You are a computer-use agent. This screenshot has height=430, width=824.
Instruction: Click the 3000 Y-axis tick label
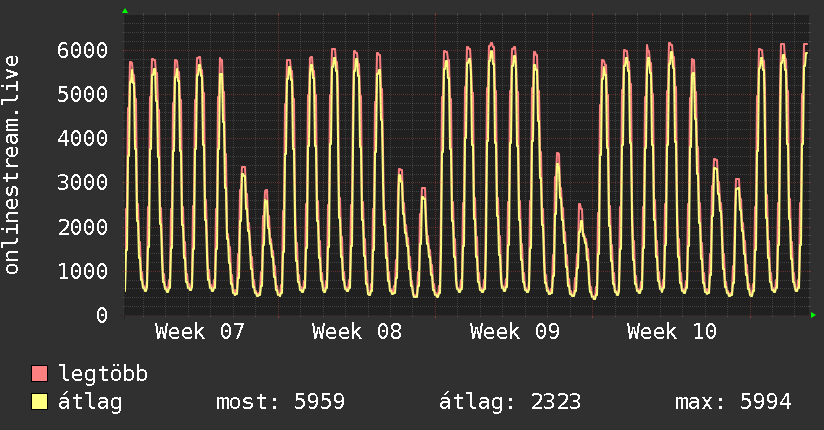pos(82,183)
